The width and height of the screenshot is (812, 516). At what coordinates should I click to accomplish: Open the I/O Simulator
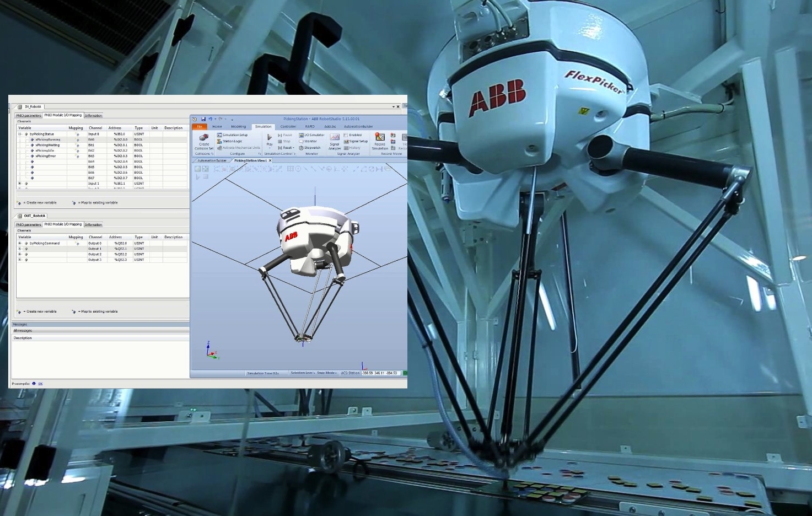pyautogui.click(x=312, y=135)
